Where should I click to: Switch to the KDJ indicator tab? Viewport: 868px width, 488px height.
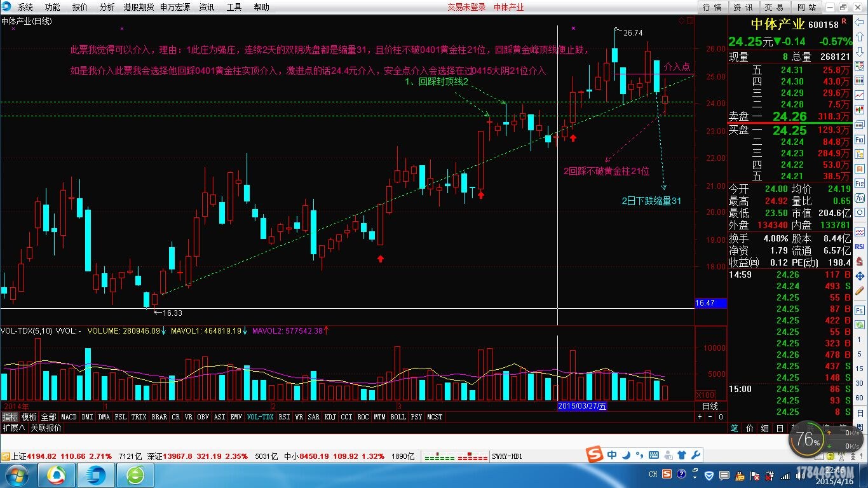[330, 417]
